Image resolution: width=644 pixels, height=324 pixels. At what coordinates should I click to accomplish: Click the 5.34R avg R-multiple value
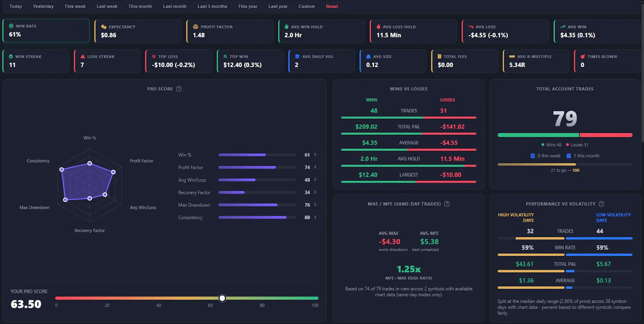tap(517, 65)
